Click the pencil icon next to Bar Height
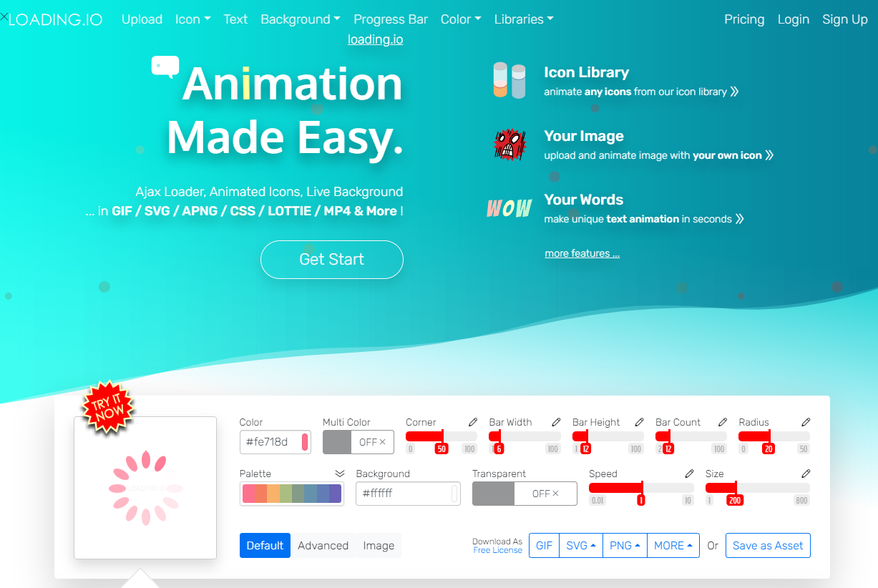Image resolution: width=878 pixels, height=588 pixels. 639,422
